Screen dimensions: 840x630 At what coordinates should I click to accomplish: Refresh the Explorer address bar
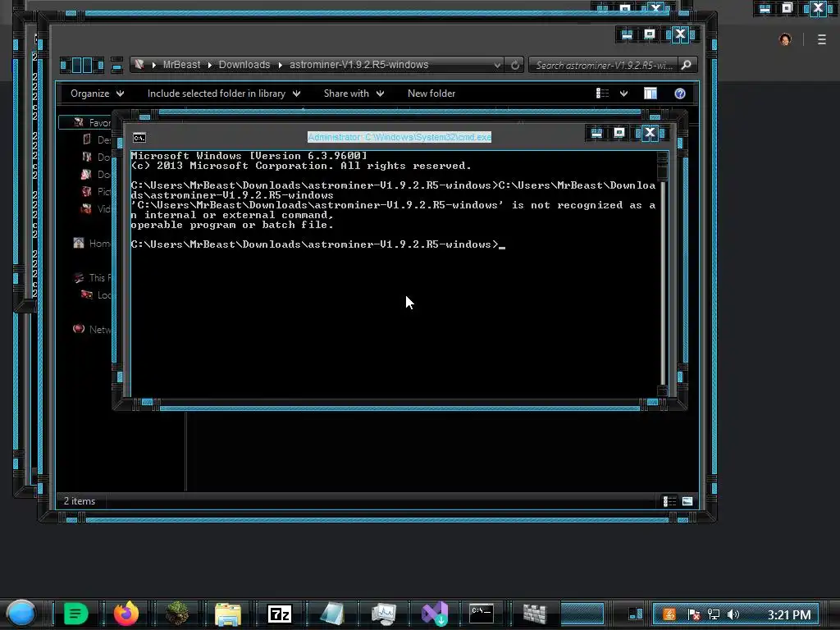515,65
